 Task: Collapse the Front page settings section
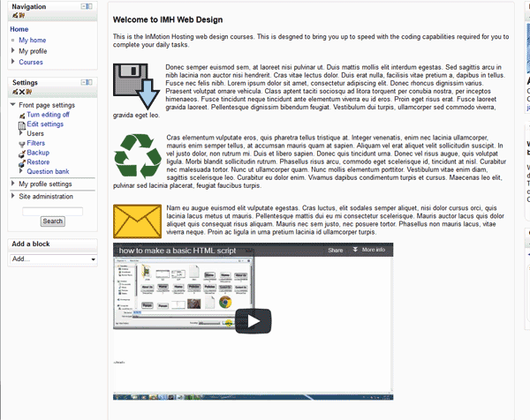pyautogui.click(x=12, y=106)
